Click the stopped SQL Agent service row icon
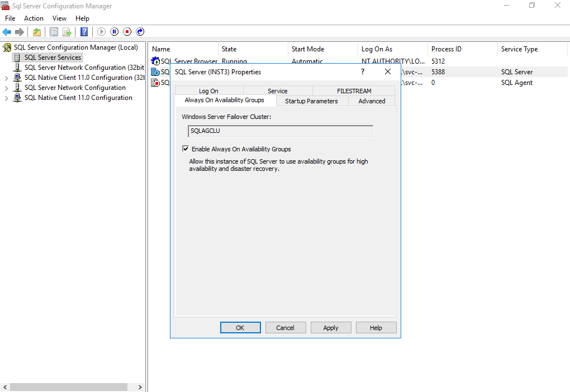 coord(155,83)
